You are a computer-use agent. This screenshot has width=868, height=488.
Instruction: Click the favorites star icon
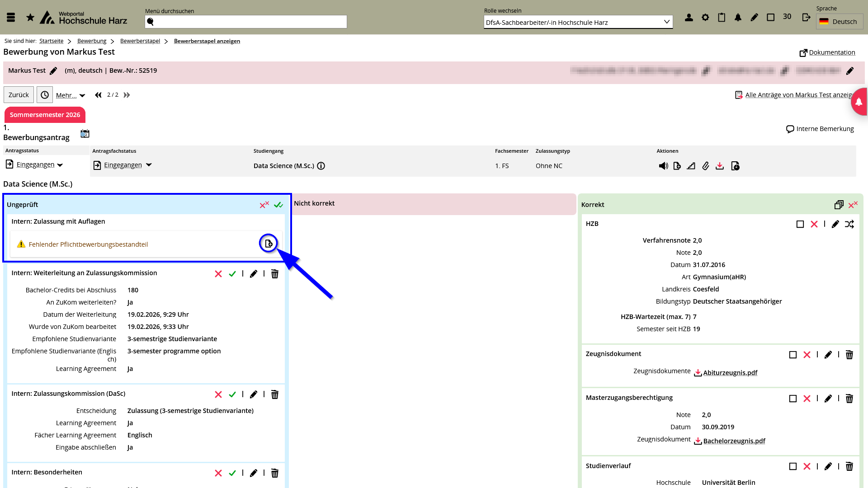pyautogui.click(x=30, y=18)
